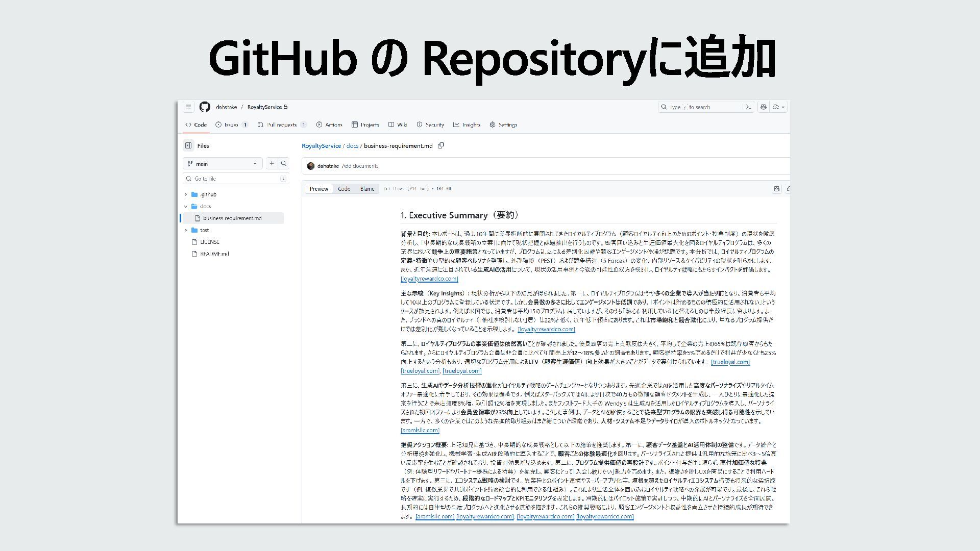Open the README.md file in the tree
Screen dimensions: 980x551
(214, 254)
